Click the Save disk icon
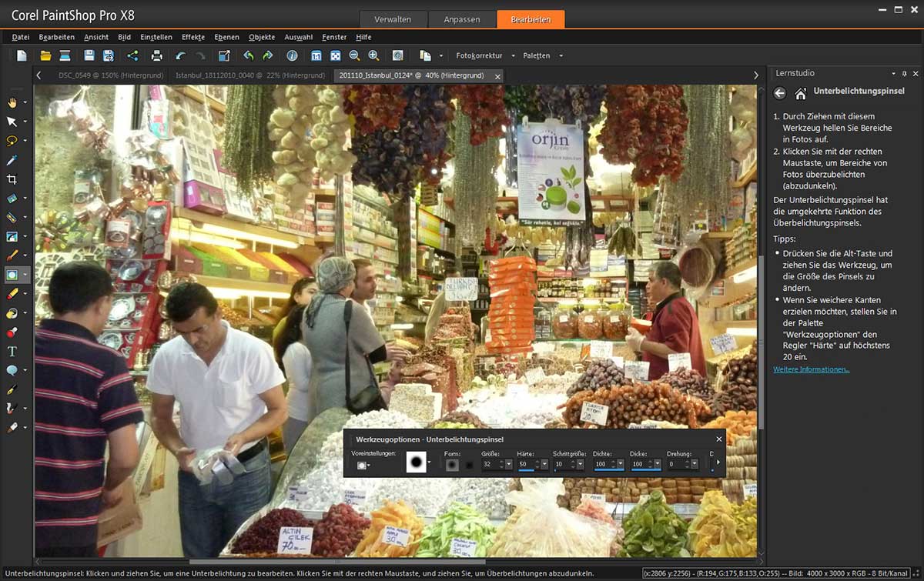924x581 pixels. coord(89,55)
